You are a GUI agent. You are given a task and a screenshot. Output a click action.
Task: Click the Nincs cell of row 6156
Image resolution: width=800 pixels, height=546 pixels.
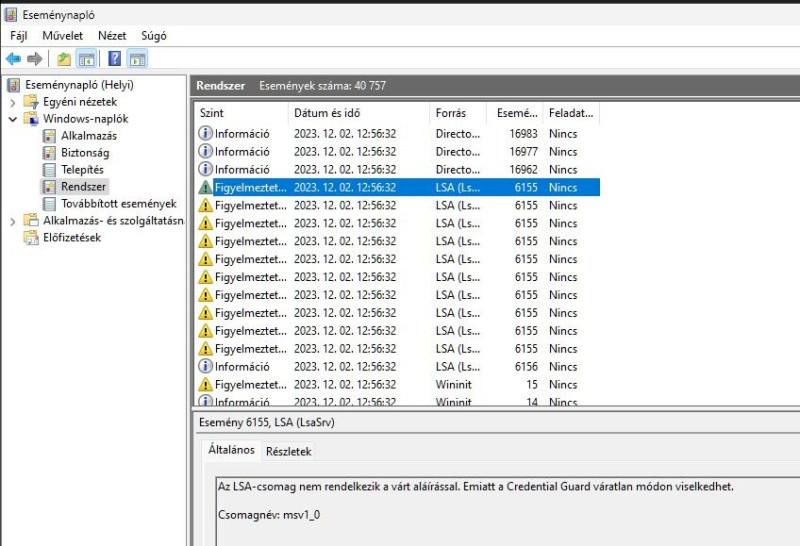click(563, 366)
